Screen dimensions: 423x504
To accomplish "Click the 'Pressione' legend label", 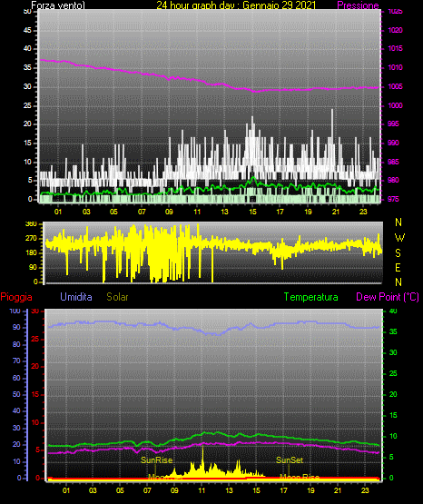I will [358, 5].
